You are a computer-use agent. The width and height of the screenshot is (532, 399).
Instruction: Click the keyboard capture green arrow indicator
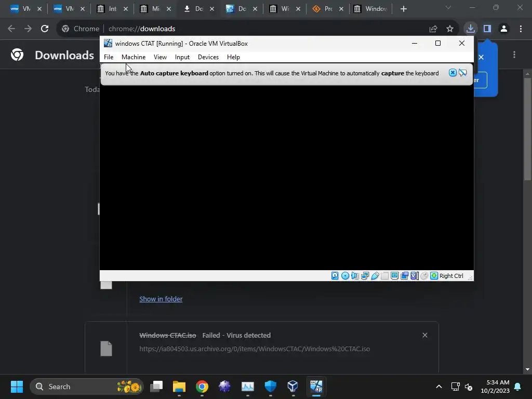pos(434,276)
